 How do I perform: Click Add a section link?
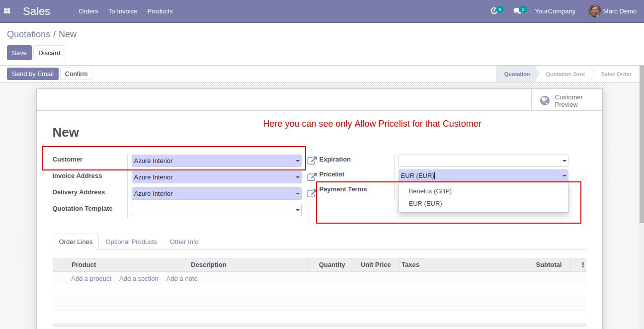139,279
